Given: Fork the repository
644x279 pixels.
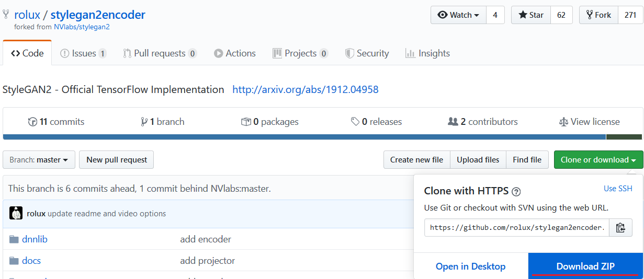Looking at the screenshot, I should coord(598,15).
